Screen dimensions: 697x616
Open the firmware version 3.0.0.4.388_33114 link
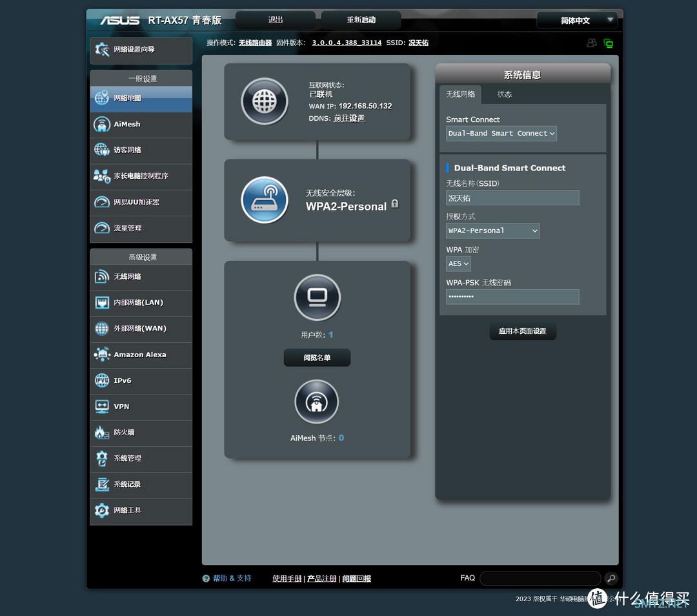(x=347, y=43)
